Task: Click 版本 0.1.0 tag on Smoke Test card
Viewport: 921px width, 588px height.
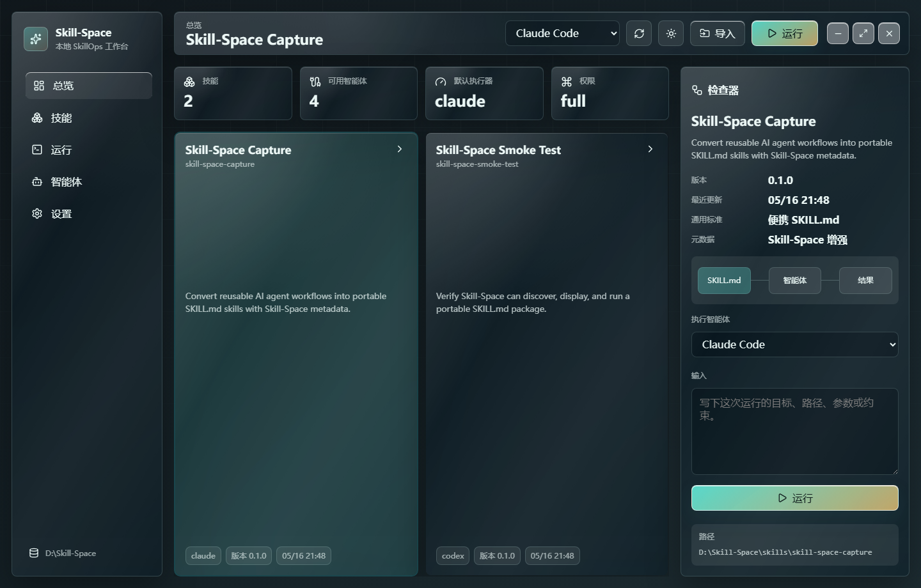Action: coord(498,556)
